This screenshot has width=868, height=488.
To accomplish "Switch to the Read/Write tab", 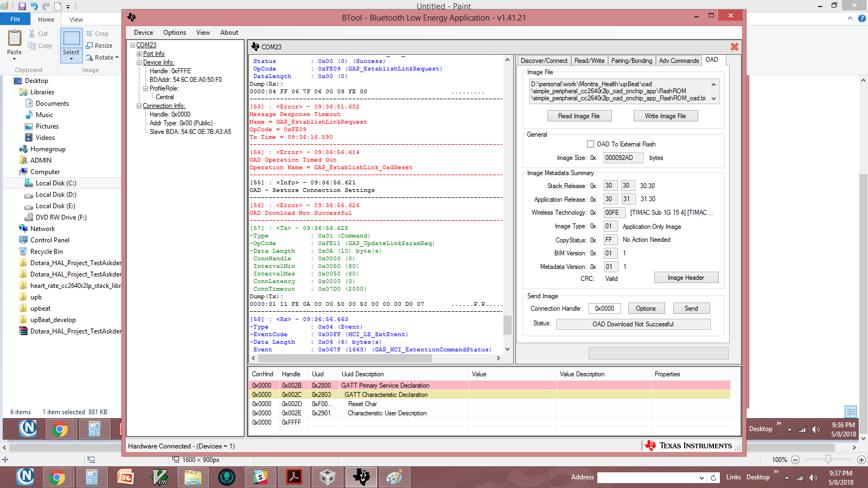I will [x=589, y=61].
